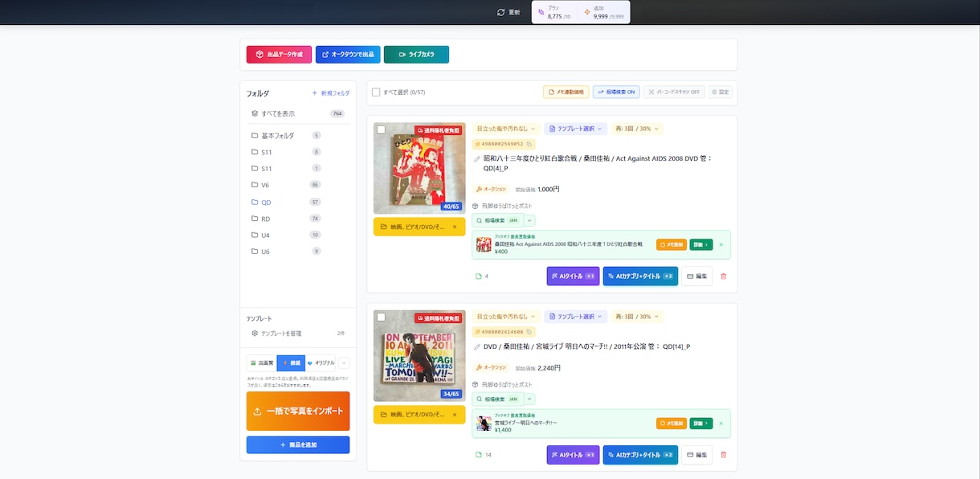Image resolution: width=980 pixels, height=479 pixels.
Task: Toggle バーコードスキャン OFF button
Action: point(674,92)
